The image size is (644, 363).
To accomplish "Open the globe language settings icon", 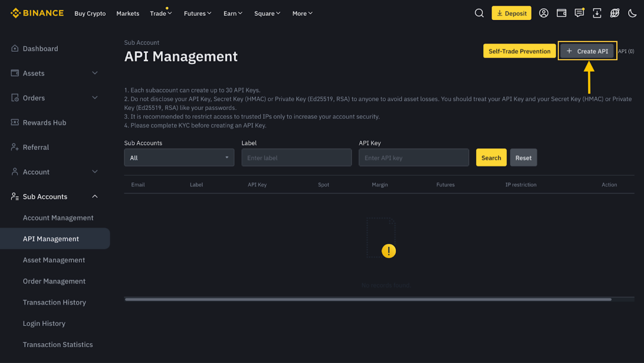I will pos(615,13).
